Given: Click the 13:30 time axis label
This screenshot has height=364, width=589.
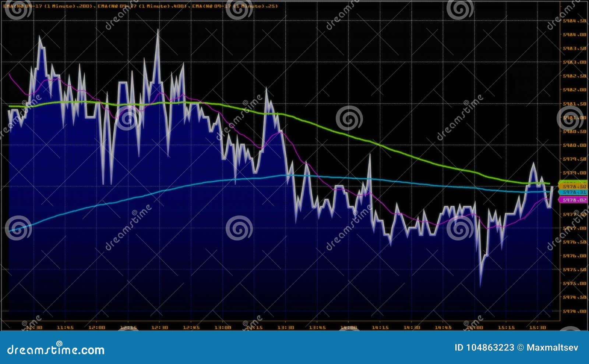Looking at the screenshot, I should [286, 328].
